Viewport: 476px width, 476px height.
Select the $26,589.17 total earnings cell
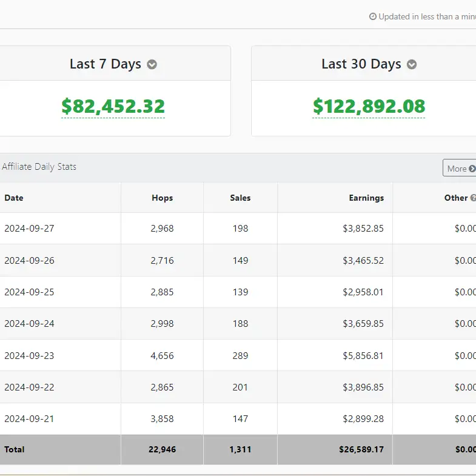pyautogui.click(x=361, y=449)
